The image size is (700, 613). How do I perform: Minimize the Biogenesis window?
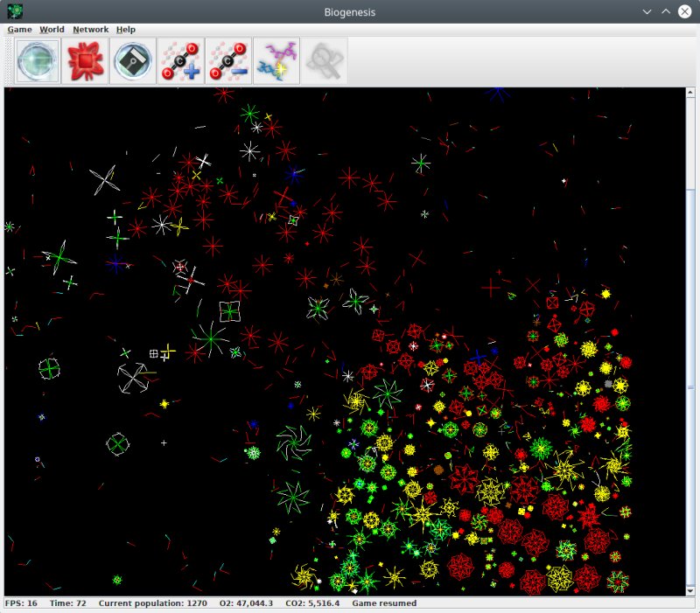click(647, 11)
